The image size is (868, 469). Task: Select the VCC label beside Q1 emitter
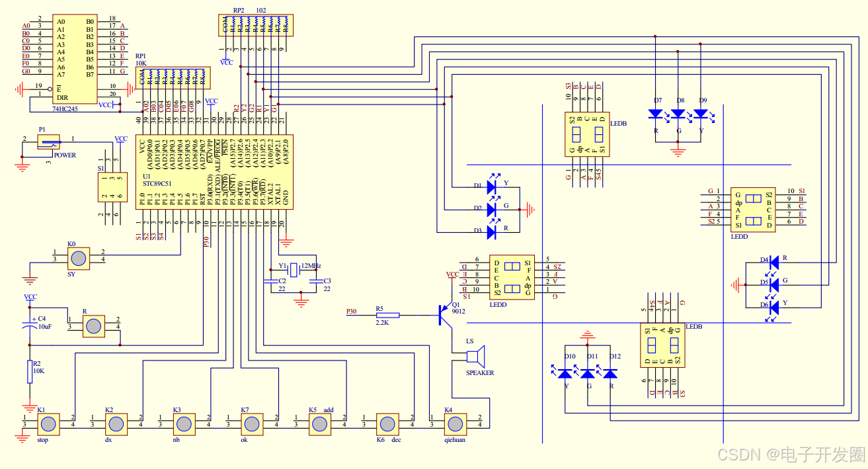click(452, 275)
